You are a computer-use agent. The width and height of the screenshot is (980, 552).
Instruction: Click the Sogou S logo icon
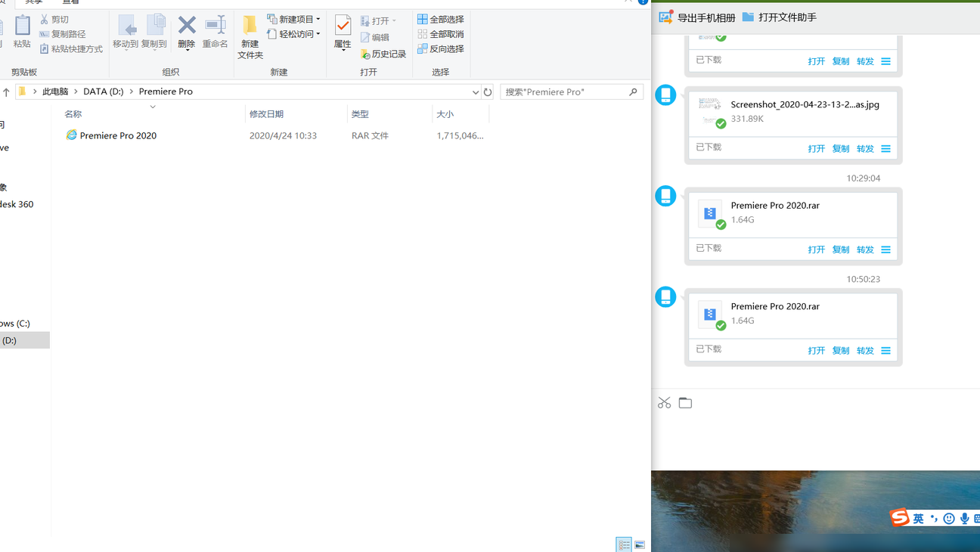[899, 517]
